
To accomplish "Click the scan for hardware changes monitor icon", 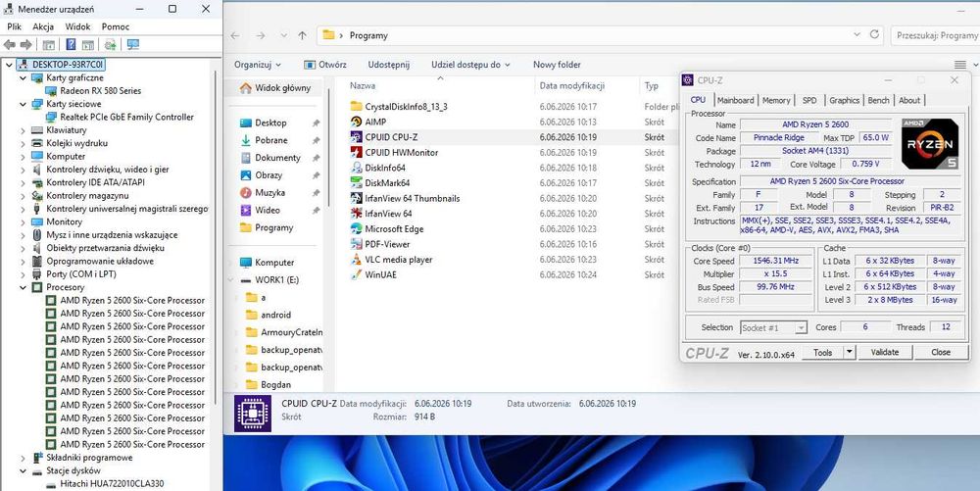I will 133,45.
